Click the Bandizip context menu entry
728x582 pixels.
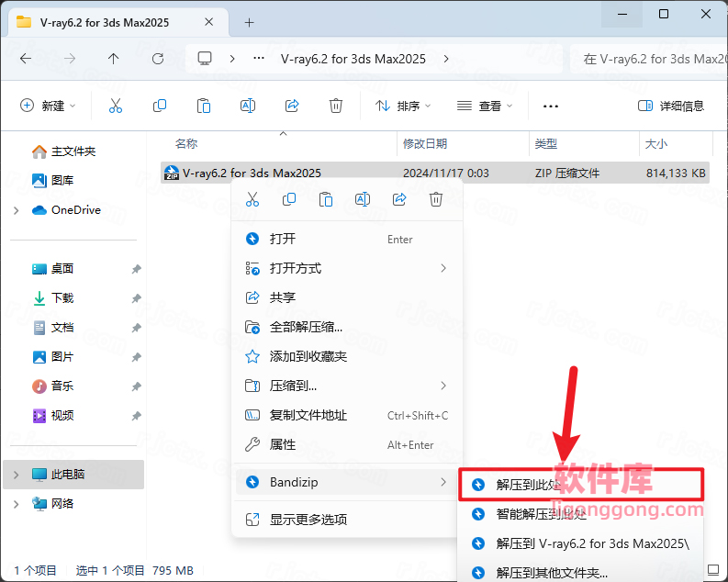(x=347, y=482)
